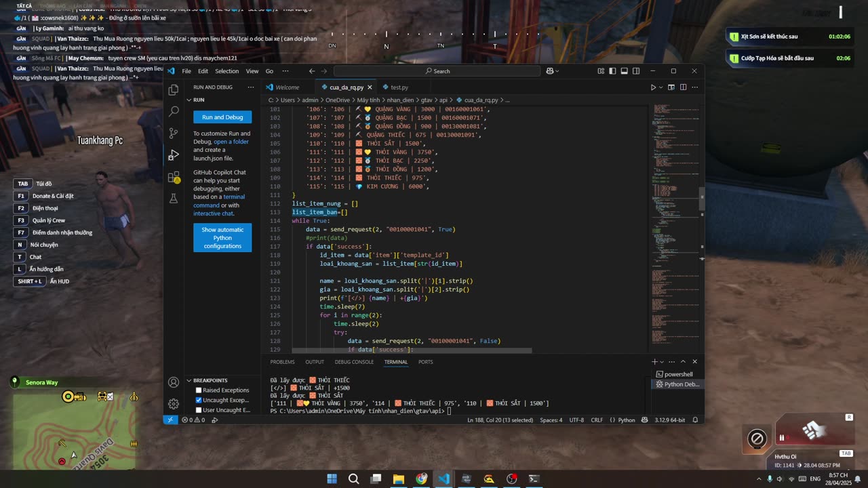Open the Testing flask view
The image size is (868, 488).
tap(174, 199)
